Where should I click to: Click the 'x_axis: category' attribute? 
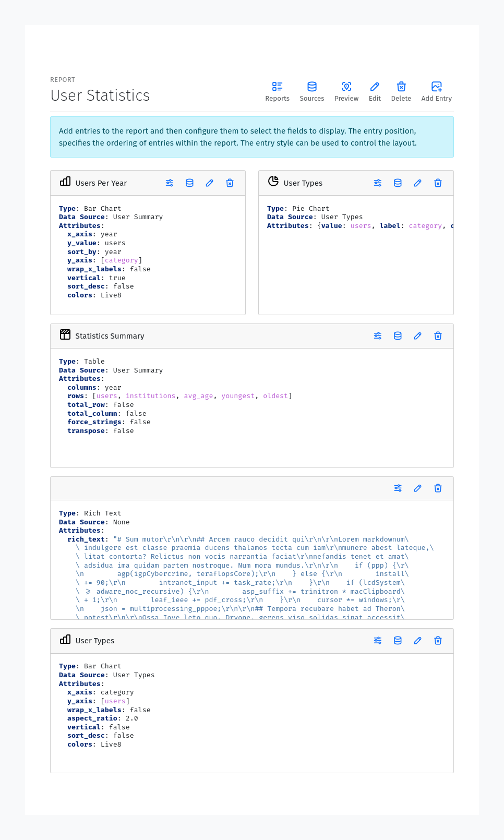(101, 692)
